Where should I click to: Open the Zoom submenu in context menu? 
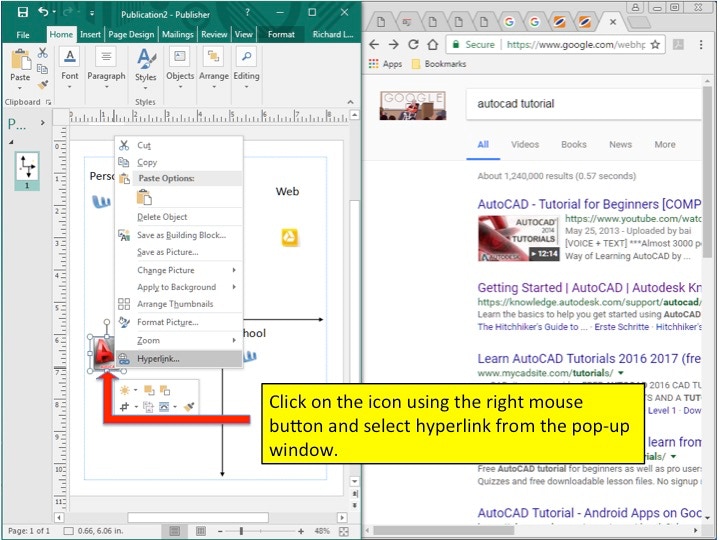point(179,340)
